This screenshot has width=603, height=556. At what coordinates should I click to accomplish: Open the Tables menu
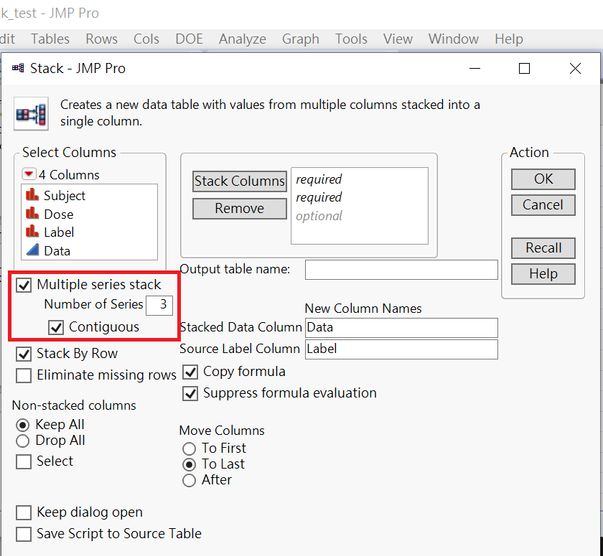point(50,39)
